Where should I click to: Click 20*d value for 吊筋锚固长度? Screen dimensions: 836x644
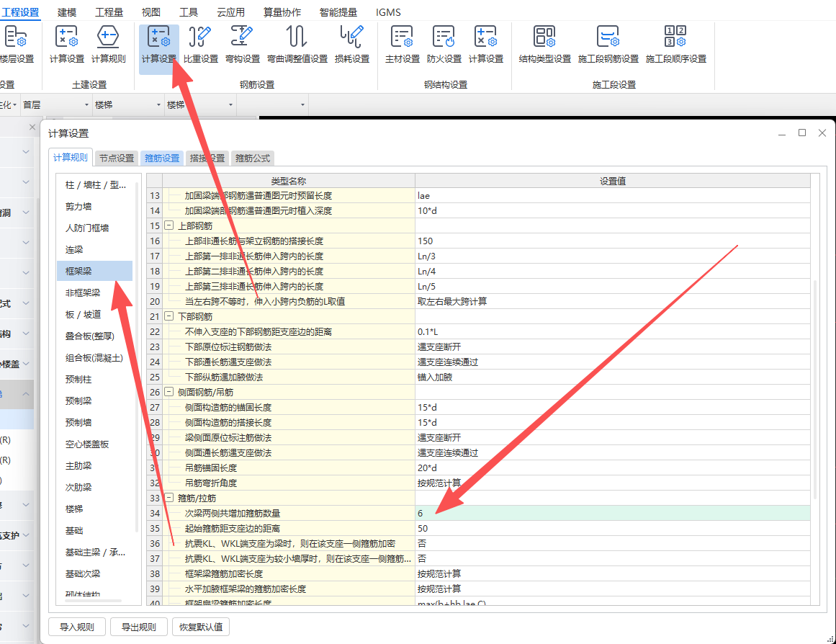[x=613, y=468]
